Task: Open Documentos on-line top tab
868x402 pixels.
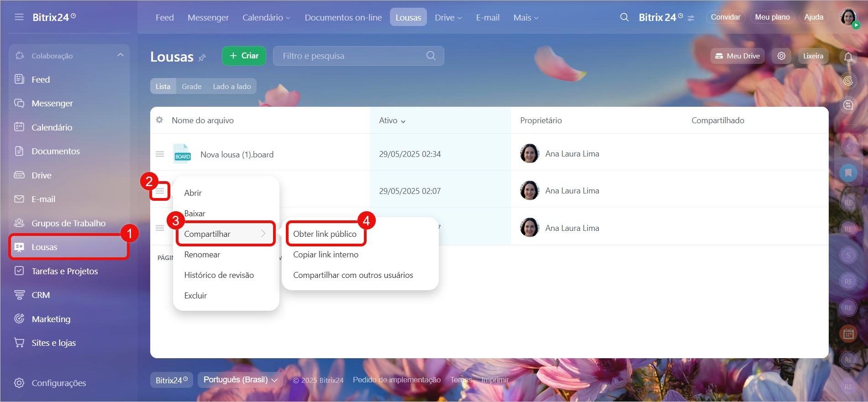Action: (343, 17)
